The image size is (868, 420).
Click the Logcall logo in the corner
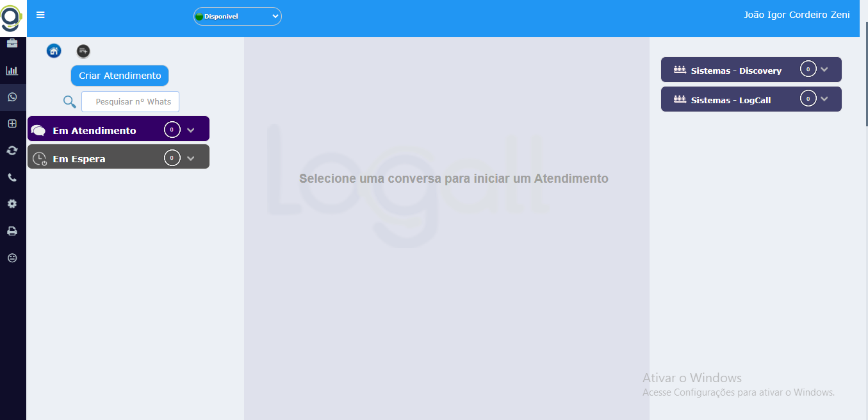(12, 19)
